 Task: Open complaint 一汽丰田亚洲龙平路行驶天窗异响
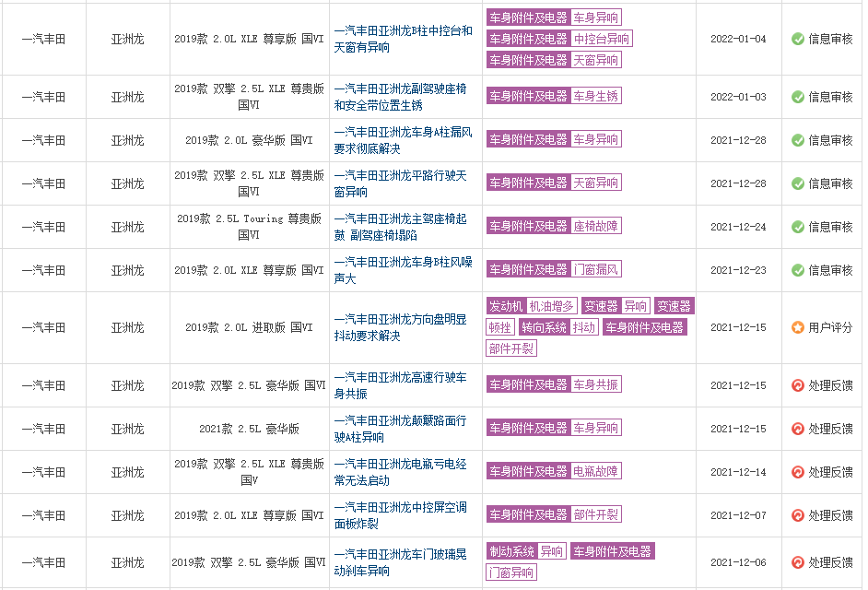[400, 183]
